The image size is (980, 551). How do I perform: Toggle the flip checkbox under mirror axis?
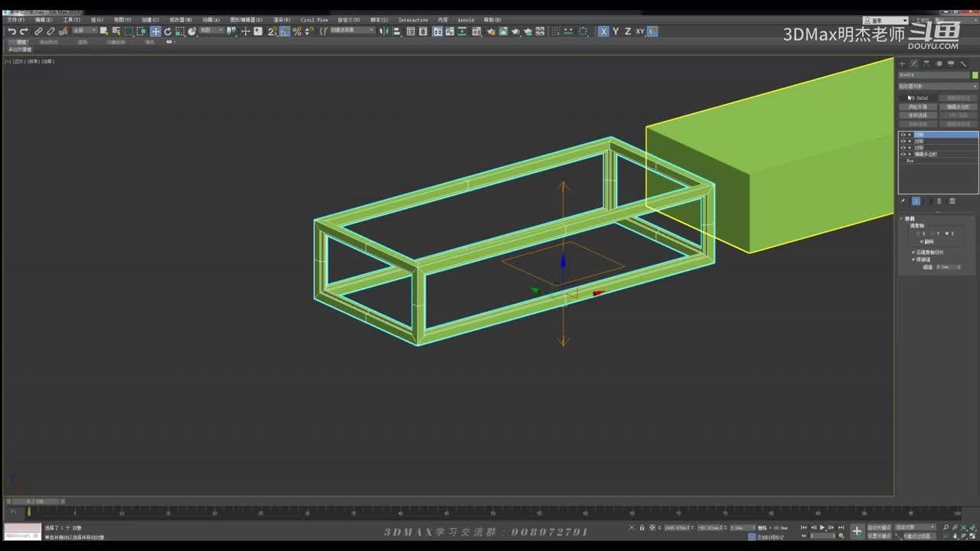(x=923, y=241)
